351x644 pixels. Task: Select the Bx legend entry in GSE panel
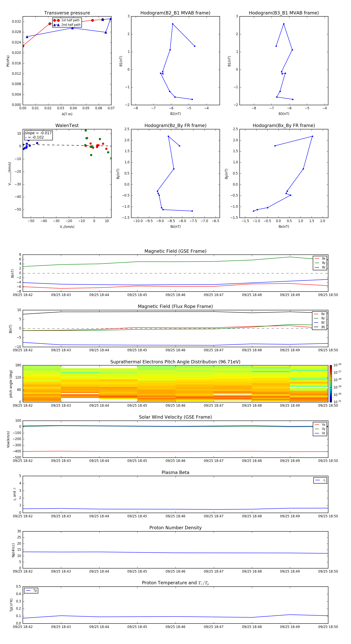pos(320,259)
